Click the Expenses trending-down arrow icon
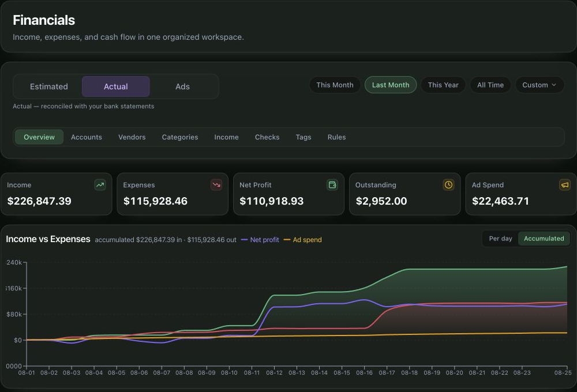 click(216, 185)
